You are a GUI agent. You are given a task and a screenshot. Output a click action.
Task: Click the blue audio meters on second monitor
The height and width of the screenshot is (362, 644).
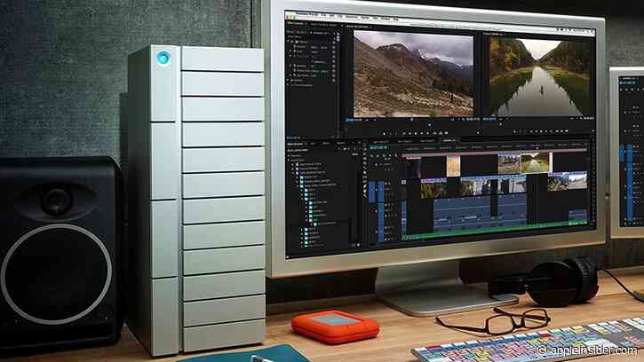point(626,180)
